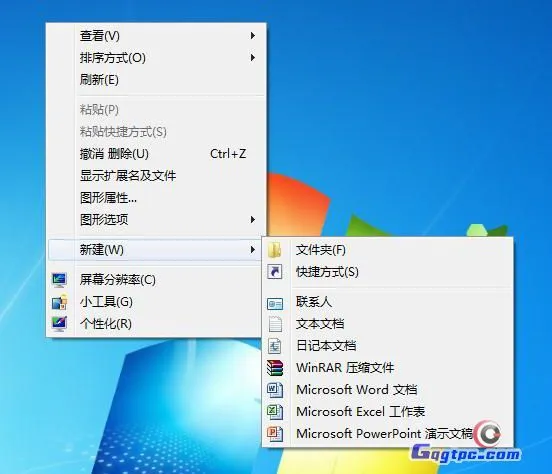
Task: Click the journal icon beside 日记本文档
Action: click(275, 346)
